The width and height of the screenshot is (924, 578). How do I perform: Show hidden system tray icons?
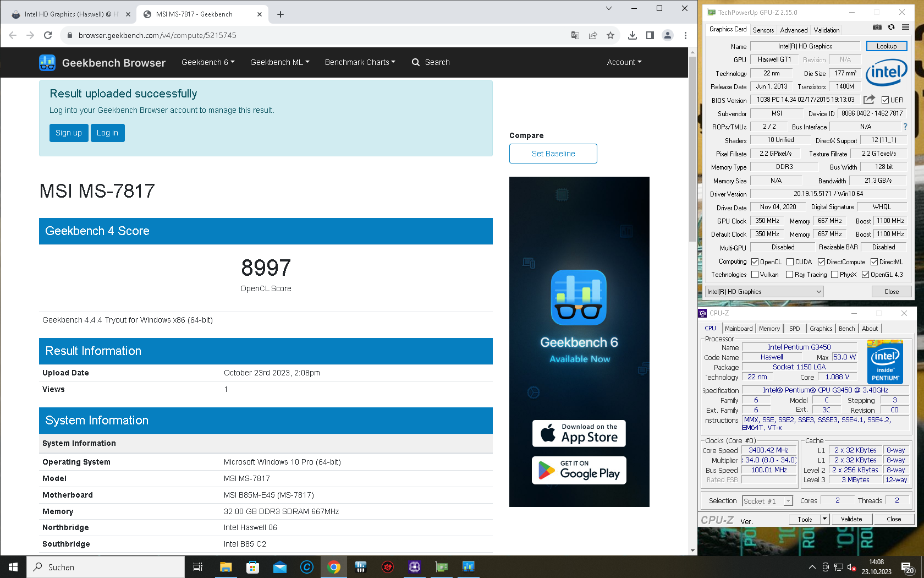[x=812, y=567]
